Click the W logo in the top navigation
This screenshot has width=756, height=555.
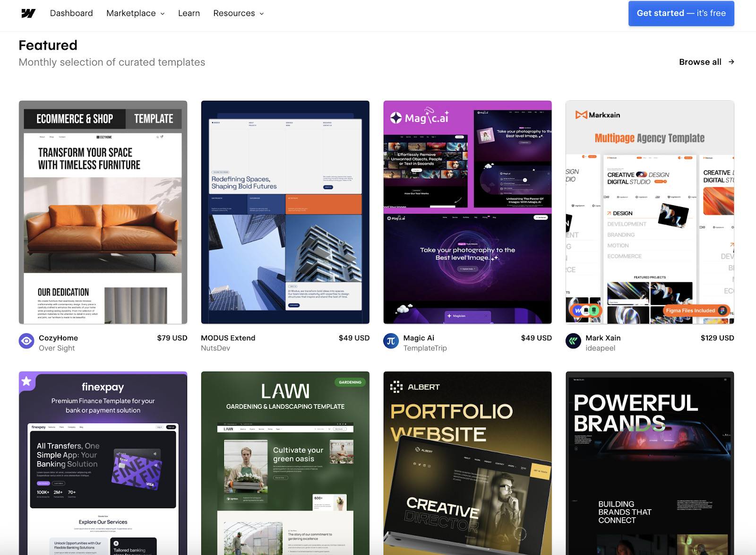[28, 13]
